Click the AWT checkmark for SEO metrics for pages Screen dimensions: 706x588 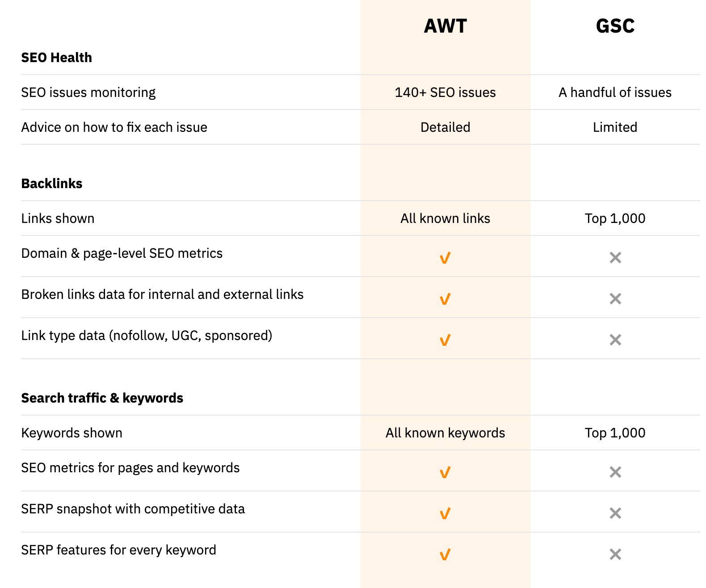[445, 472]
